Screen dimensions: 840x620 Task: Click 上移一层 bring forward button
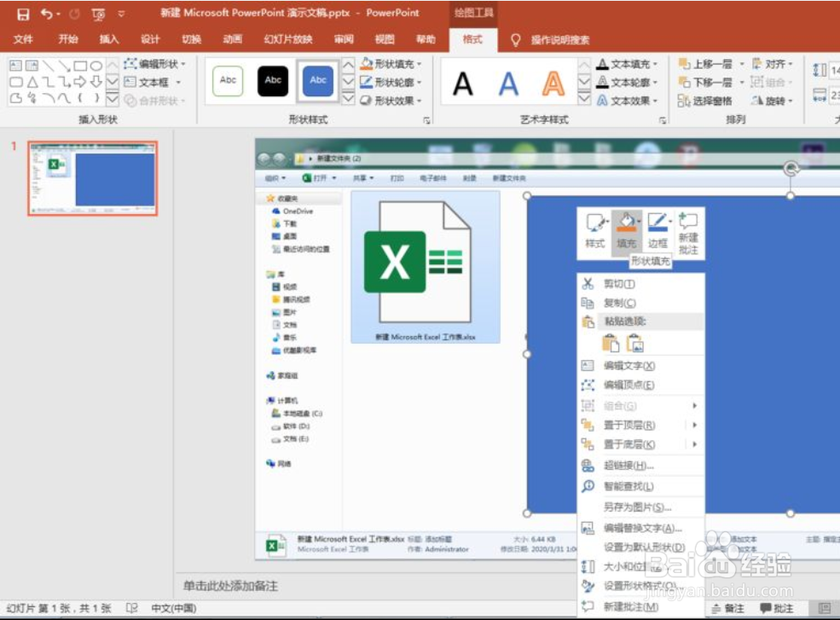pos(705,64)
